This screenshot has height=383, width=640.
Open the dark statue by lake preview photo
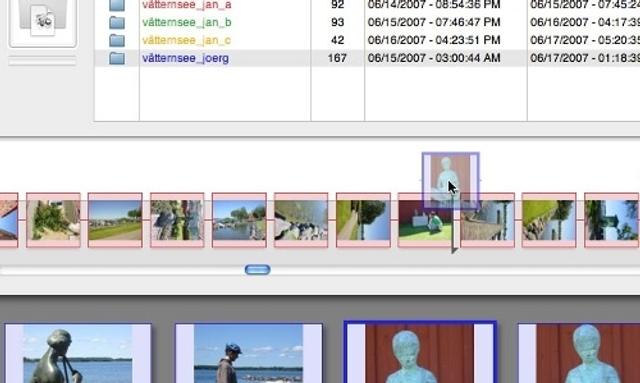(x=78, y=353)
